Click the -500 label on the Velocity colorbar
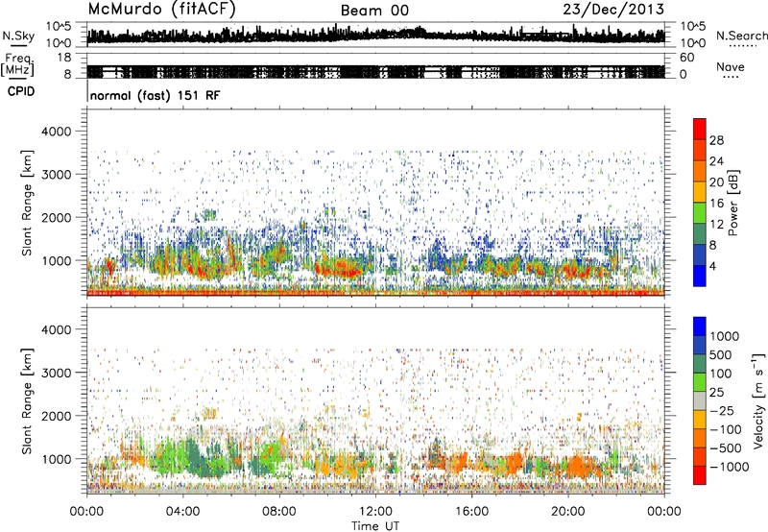Screen dimensions: 768x532 coord(726,448)
